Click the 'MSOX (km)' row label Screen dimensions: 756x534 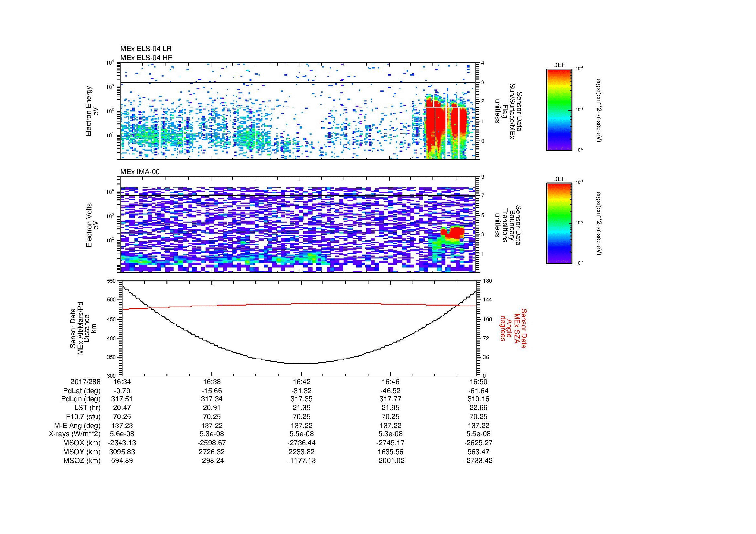(81, 443)
